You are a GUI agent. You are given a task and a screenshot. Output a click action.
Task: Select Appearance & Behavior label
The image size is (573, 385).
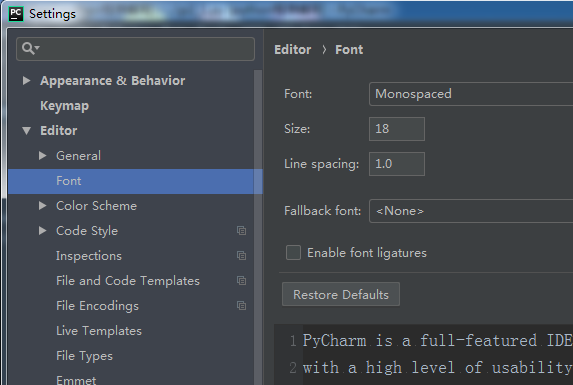[x=113, y=80]
